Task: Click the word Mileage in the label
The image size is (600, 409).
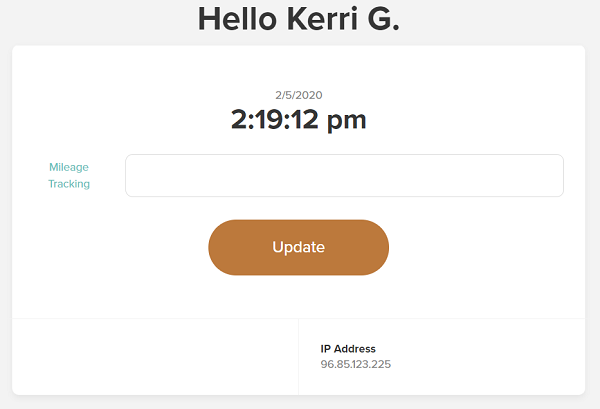Action: (69, 166)
